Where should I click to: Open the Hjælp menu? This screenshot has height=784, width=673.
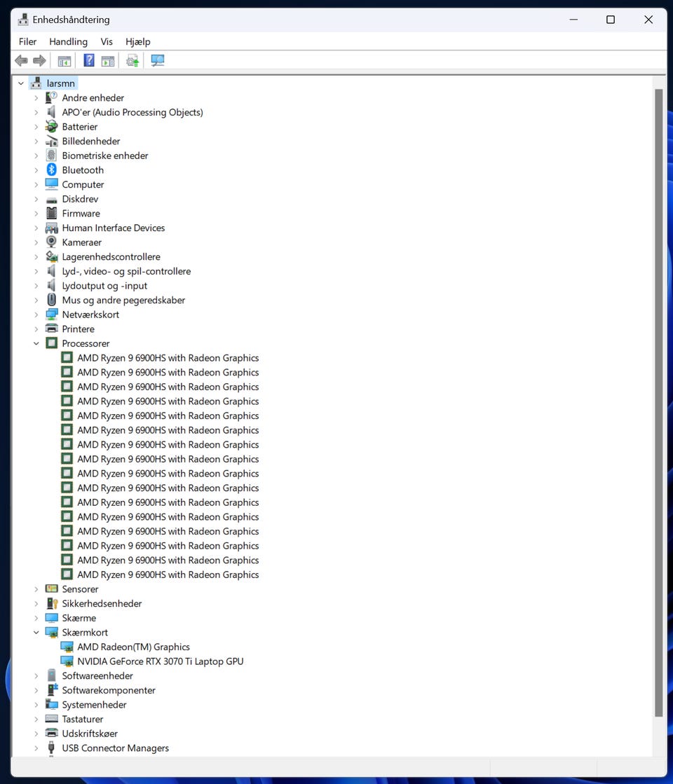tap(137, 41)
